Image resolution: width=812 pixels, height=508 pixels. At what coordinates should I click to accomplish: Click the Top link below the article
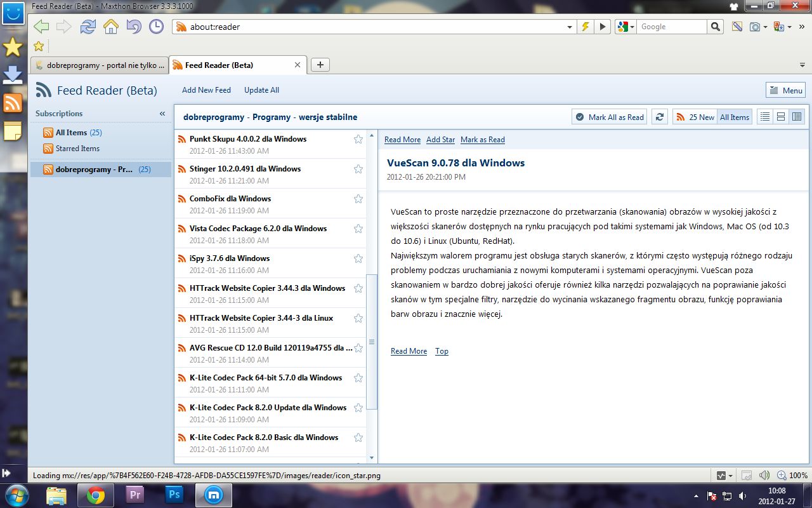tap(442, 351)
